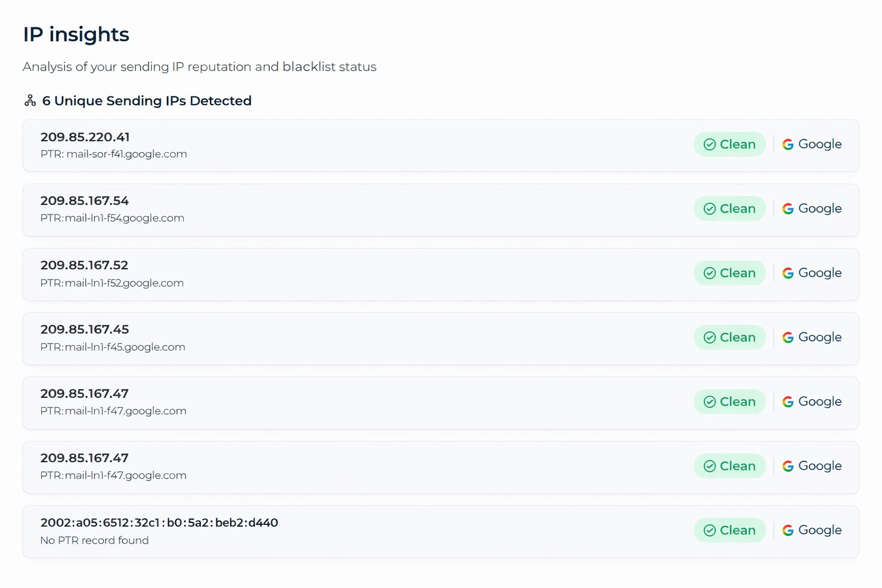Image resolution: width=882 pixels, height=588 pixels.
Task: Click the Google logo in the 209.85.167.54 row
Action: pyautogui.click(x=788, y=208)
